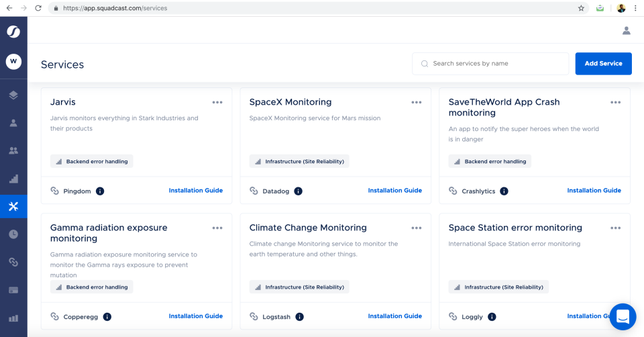Screen dimensions: 644x337
Task: Open the clock icon in sidebar
Action: 13,234
